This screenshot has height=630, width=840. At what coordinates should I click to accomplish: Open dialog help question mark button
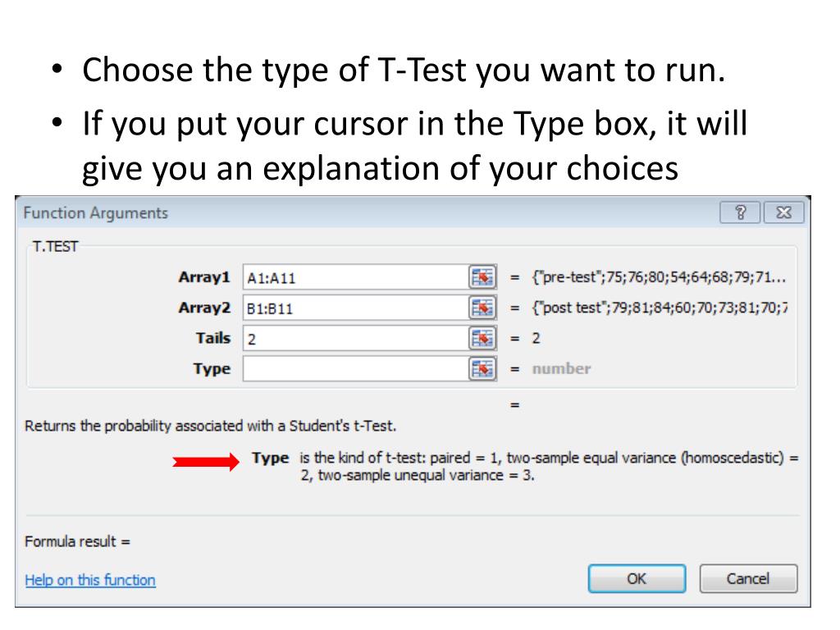[740, 212]
